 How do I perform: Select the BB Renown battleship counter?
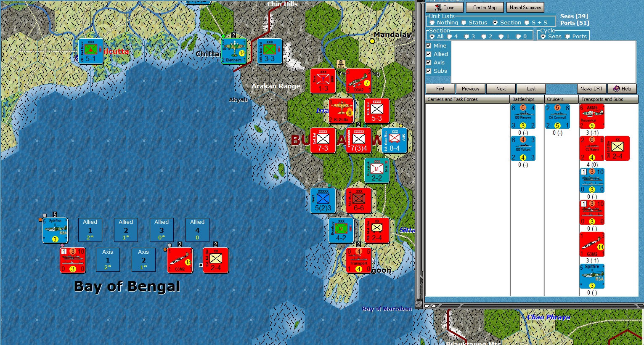(523, 117)
